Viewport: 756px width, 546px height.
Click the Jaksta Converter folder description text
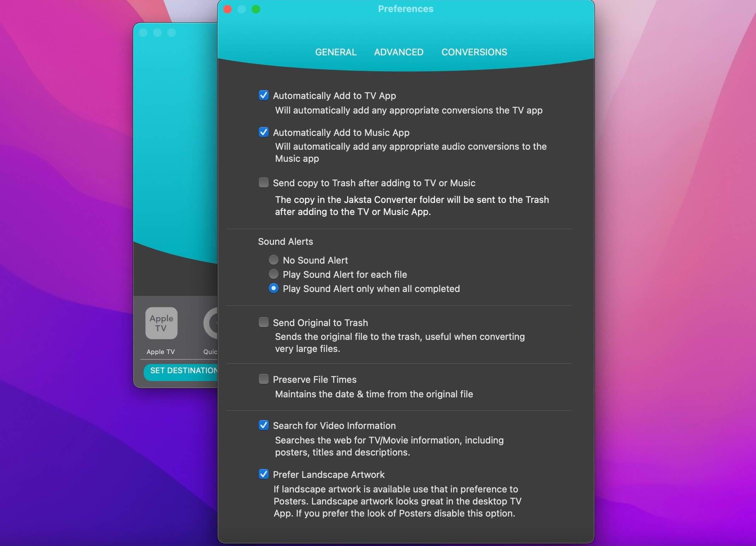click(412, 206)
